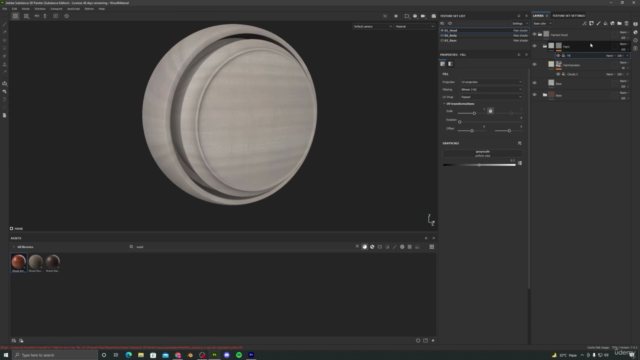Screen dimensions: 640x360
Task: Open the Material display mode dropdown in viewport
Action: (x=415, y=27)
